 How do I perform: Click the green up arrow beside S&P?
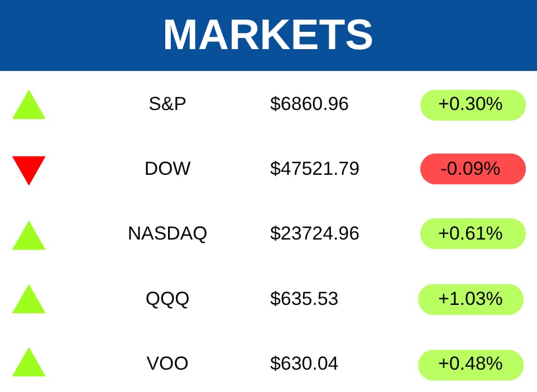tap(28, 107)
